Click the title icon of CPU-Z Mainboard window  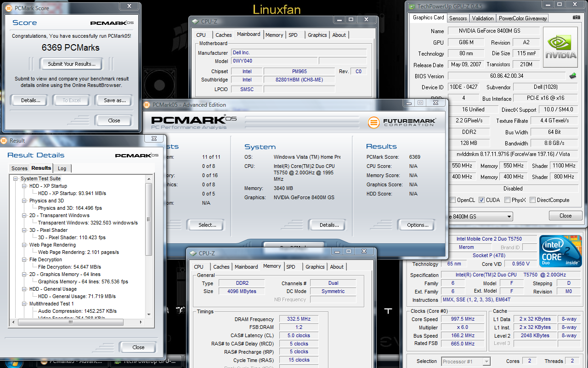195,22
